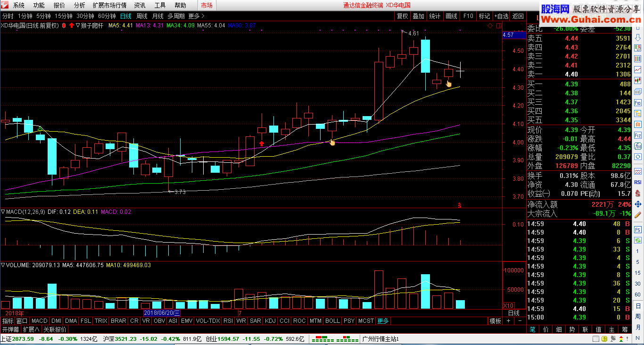Select the BOLL indicator tab
The image size is (644, 345).
click(x=332, y=321)
